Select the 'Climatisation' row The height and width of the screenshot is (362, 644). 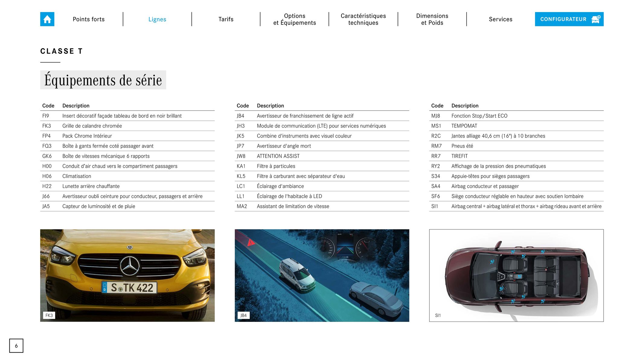[x=127, y=176]
